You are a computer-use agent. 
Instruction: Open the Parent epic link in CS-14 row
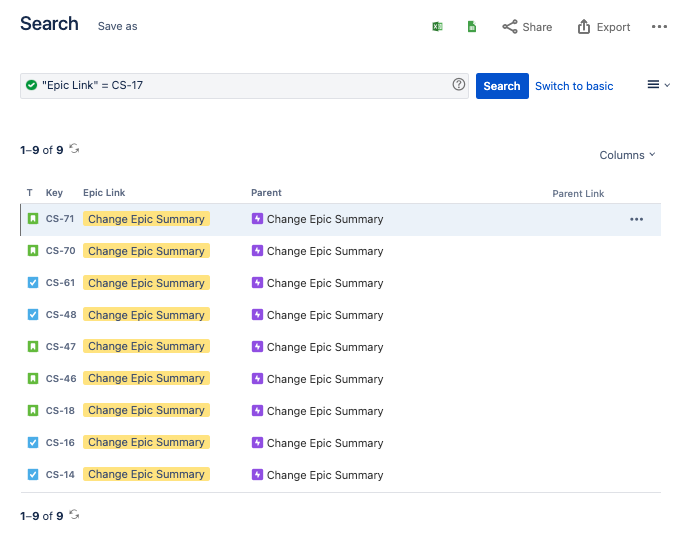pos(325,475)
